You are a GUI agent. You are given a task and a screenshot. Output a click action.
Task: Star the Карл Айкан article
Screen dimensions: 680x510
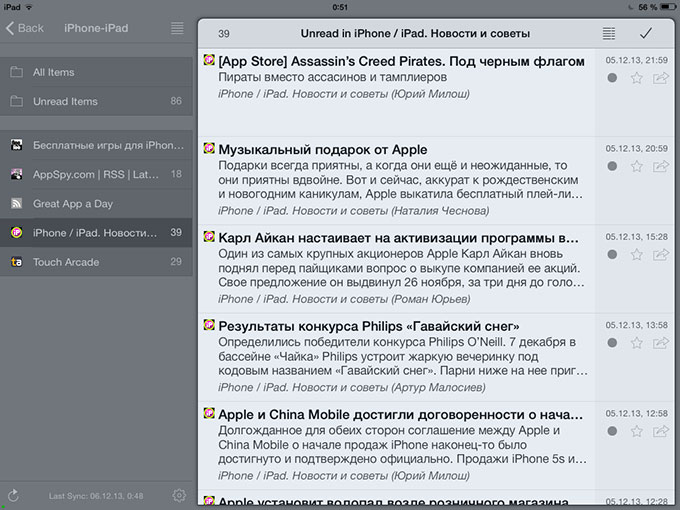(x=637, y=255)
